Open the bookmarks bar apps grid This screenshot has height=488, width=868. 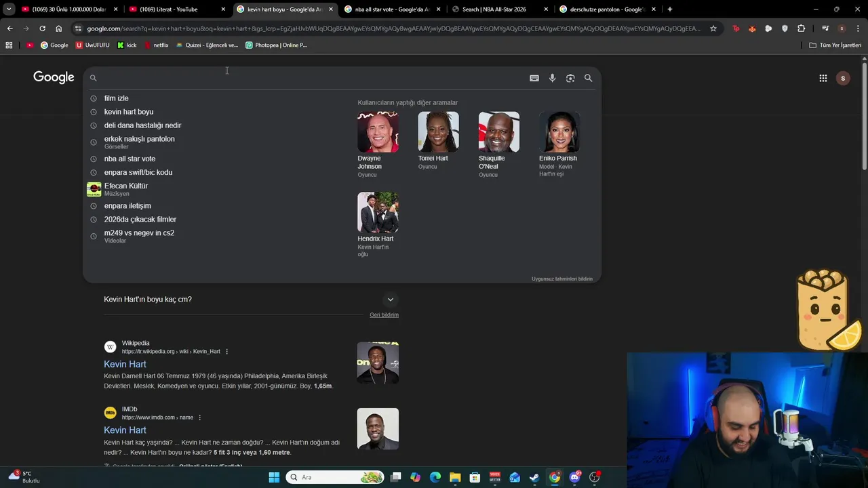pyautogui.click(x=9, y=45)
